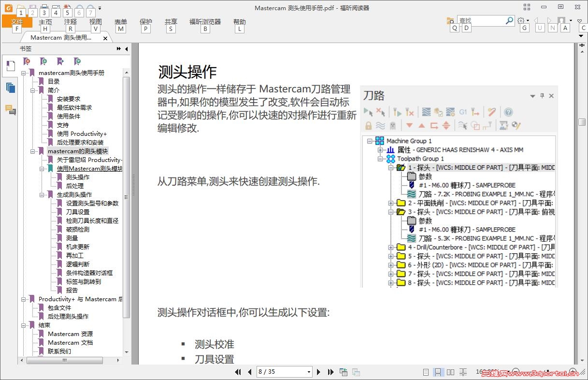Open the 测头操作 bookmark
The image size is (588, 380).
coord(78,177)
